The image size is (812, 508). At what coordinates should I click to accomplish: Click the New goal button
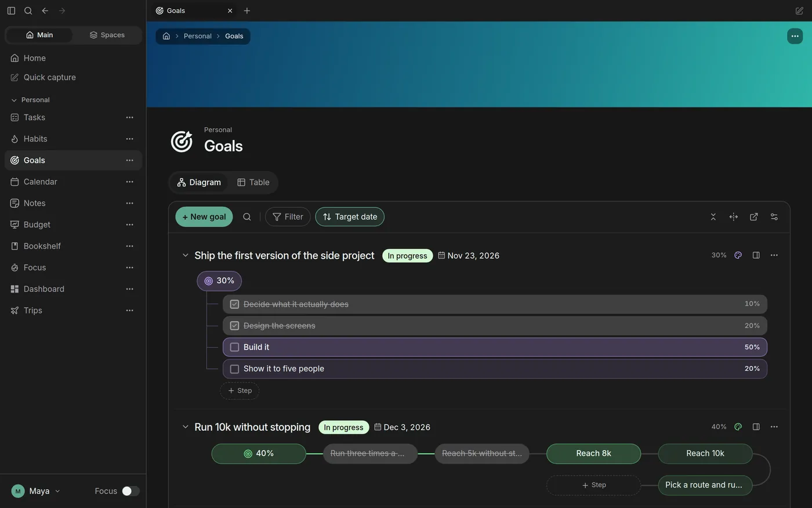(204, 217)
